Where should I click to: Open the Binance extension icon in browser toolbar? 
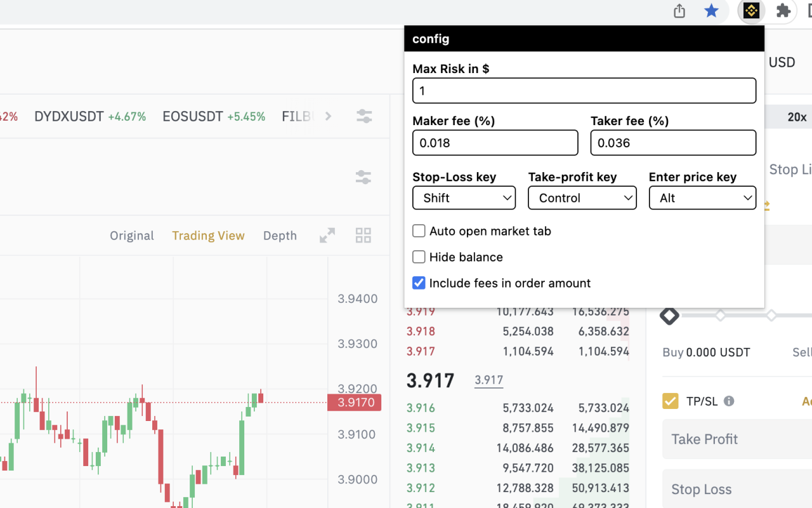pos(751,11)
